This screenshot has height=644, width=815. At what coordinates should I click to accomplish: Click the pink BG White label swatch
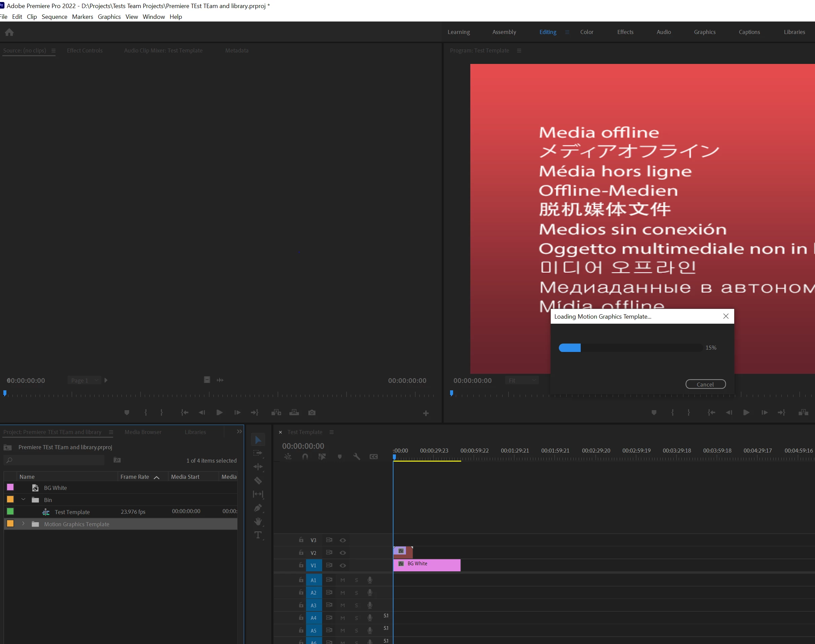coord(10,487)
